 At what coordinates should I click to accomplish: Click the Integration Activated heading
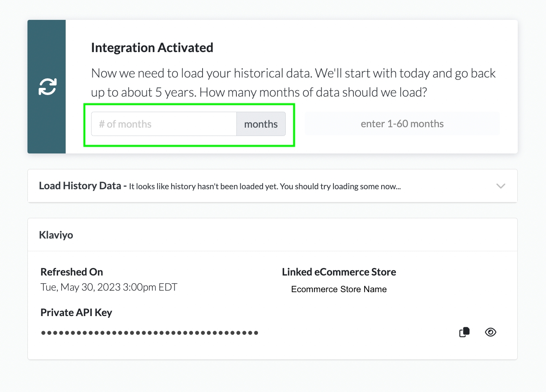[x=152, y=48]
